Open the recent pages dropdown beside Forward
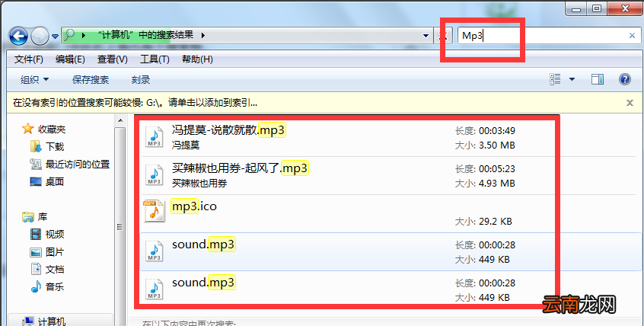 click(55, 37)
